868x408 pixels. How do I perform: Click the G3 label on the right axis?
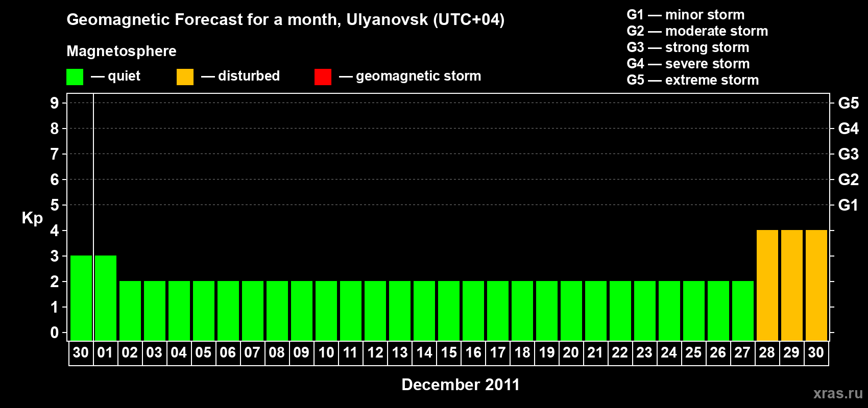pos(849,154)
